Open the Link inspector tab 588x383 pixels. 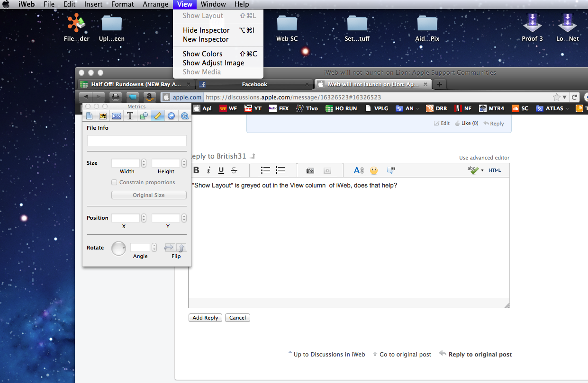click(x=171, y=116)
